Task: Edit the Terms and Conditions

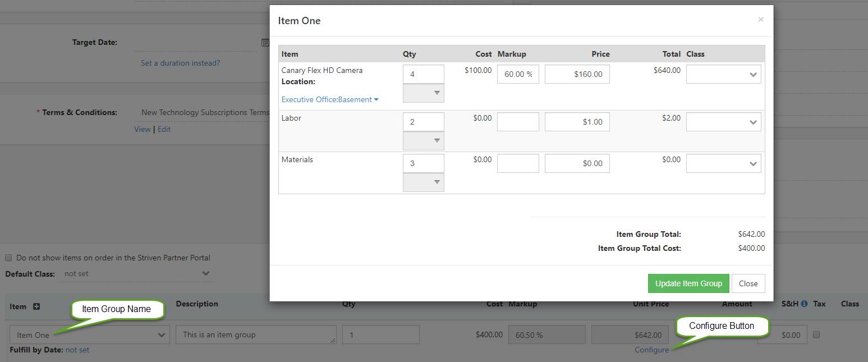Action: (164, 129)
